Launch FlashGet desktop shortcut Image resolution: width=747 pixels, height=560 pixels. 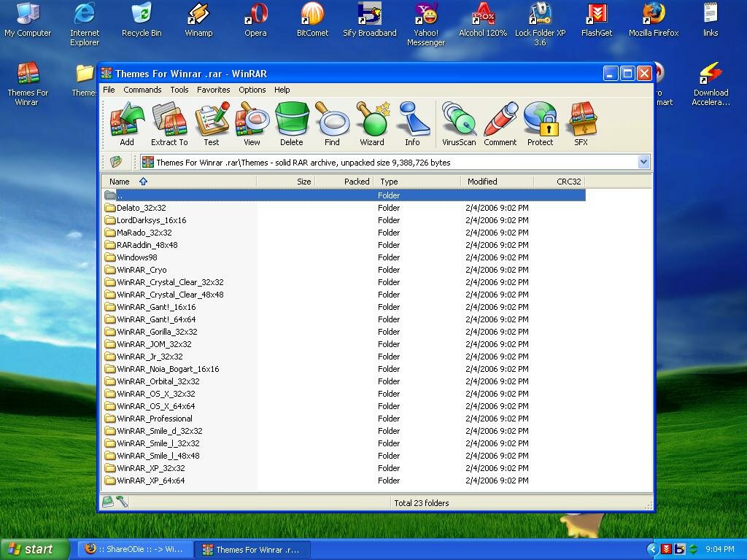pos(597,19)
